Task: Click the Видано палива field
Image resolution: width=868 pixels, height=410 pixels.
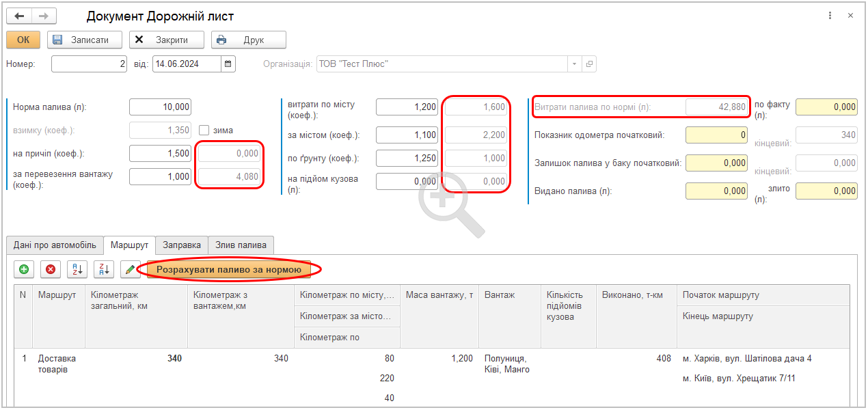Action: click(x=716, y=191)
